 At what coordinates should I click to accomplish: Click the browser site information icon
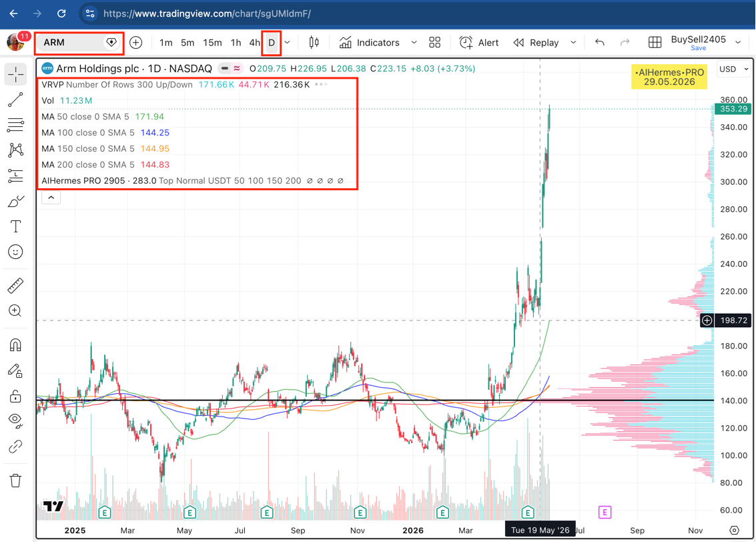coord(90,13)
